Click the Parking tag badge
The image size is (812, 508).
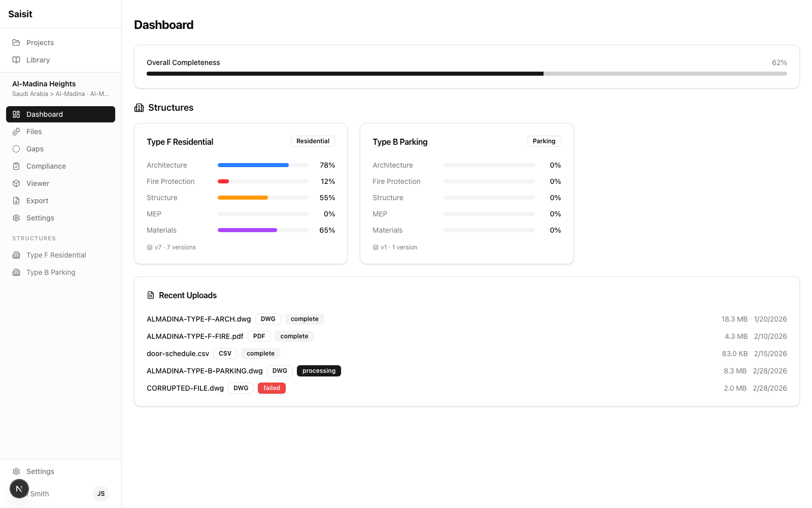(544, 141)
